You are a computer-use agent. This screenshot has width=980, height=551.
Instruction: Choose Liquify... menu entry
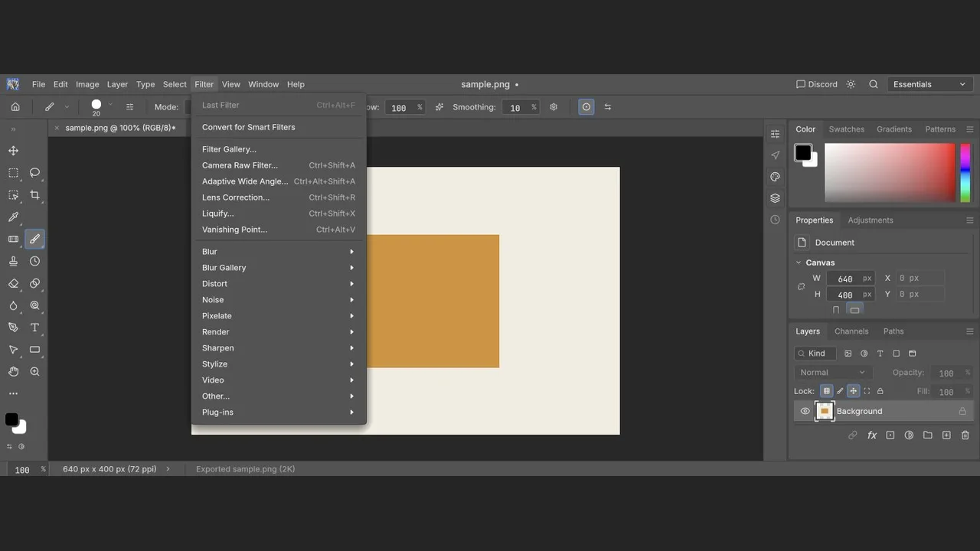point(279,214)
